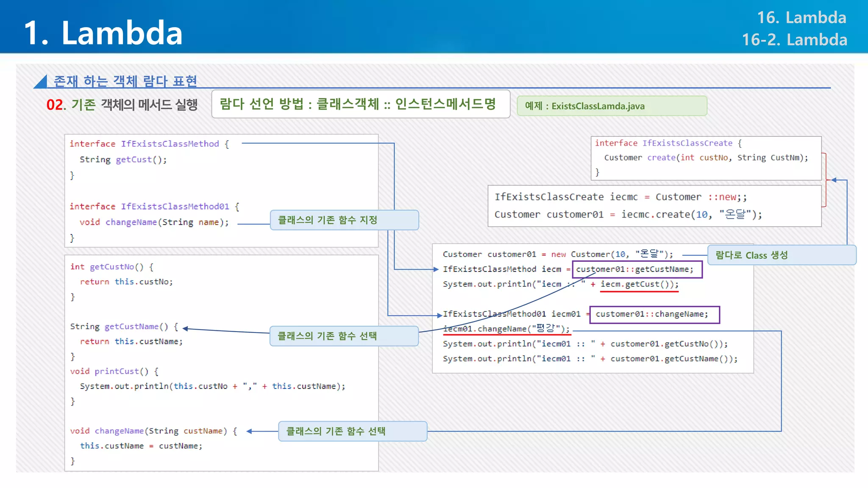Click the underlined 'iecm.getCust());'
The height and width of the screenshot is (488, 868).
click(640, 284)
